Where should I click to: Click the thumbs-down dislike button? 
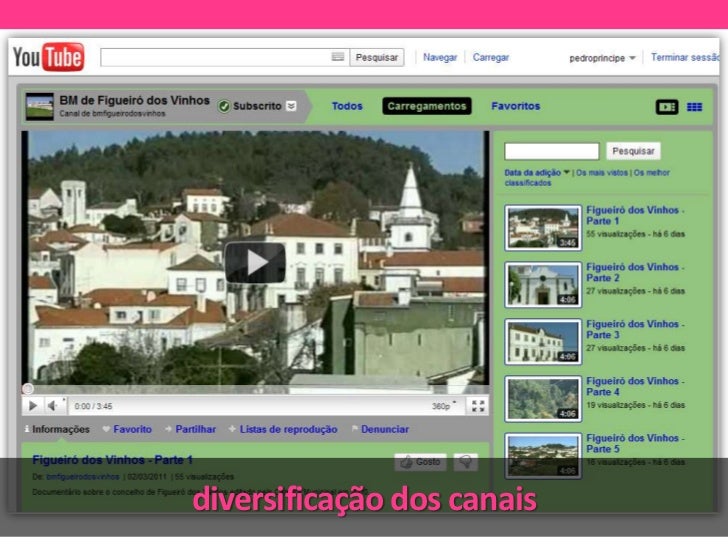[x=465, y=462]
